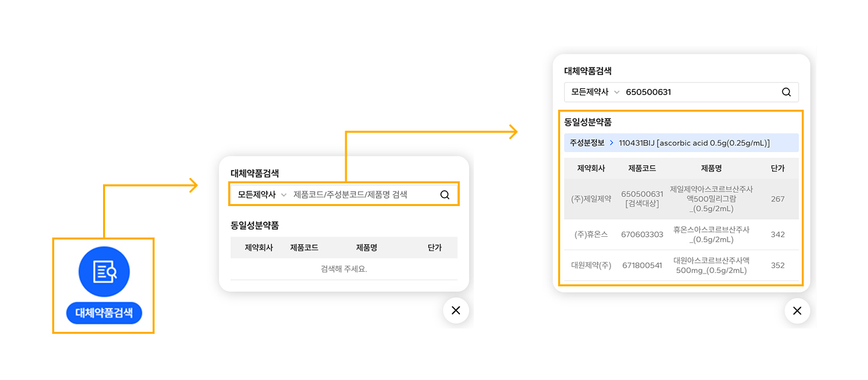Image resolution: width=868 pixels, height=380 pixels.
Task: Click the blue document search circle icon
Action: (104, 272)
